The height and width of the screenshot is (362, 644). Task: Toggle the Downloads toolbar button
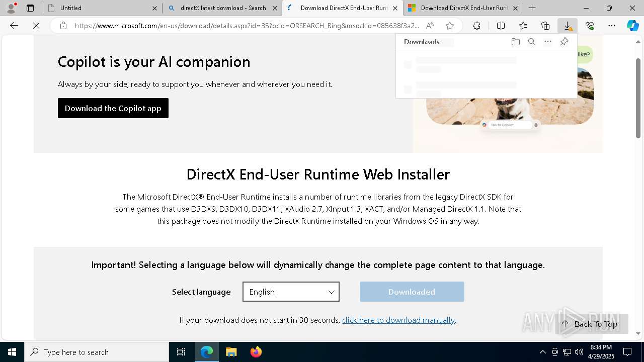click(568, 26)
